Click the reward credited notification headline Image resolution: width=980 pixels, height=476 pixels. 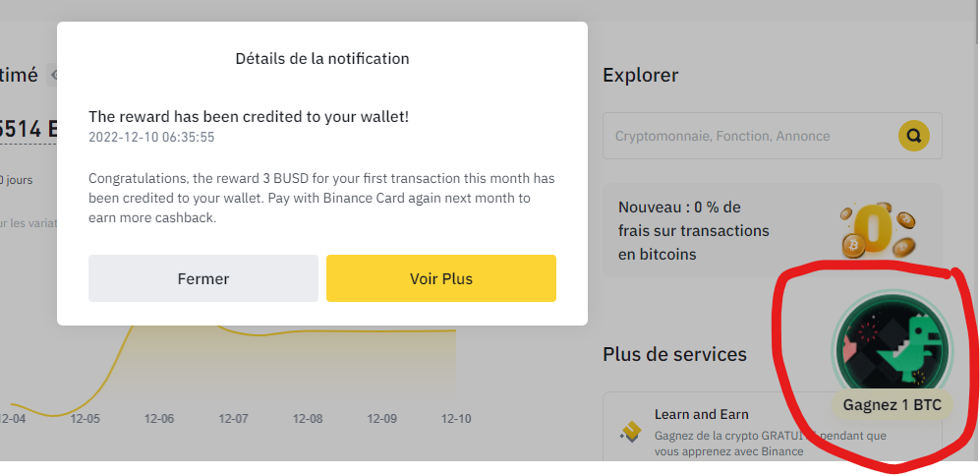click(x=248, y=116)
